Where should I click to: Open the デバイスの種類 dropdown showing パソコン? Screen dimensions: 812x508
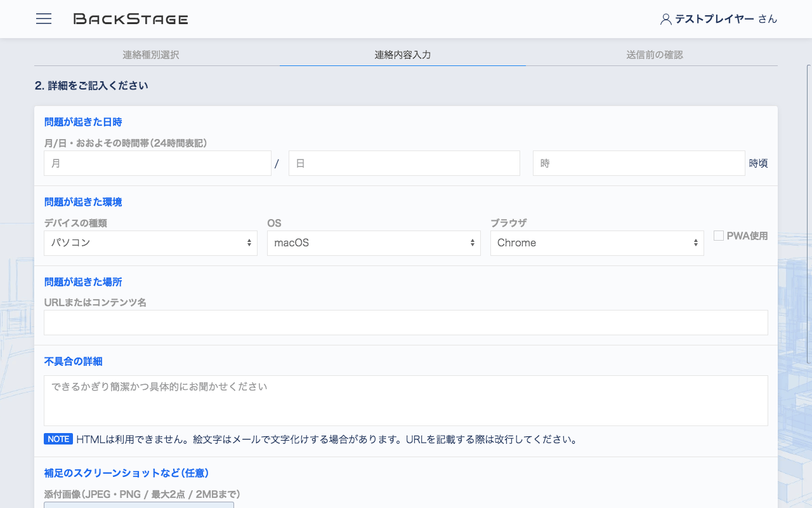coord(150,243)
